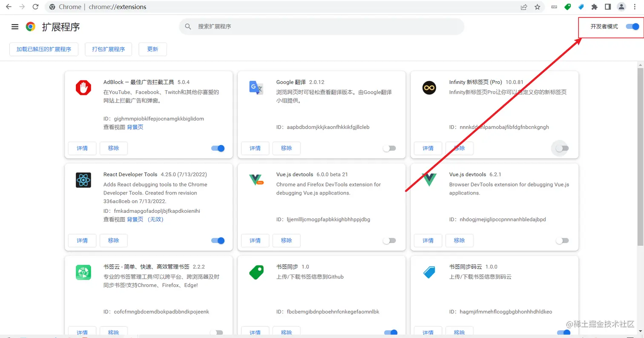Open 详情 for Vue.js devtools 6.0.0 beta
This screenshot has width=644, height=338.
point(255,241)
